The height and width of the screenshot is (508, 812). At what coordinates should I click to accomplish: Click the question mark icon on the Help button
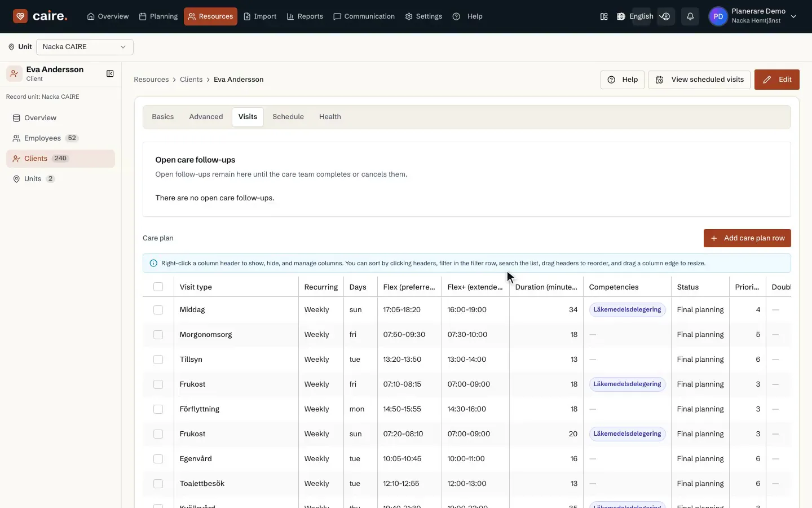click(x=611, y=80)
